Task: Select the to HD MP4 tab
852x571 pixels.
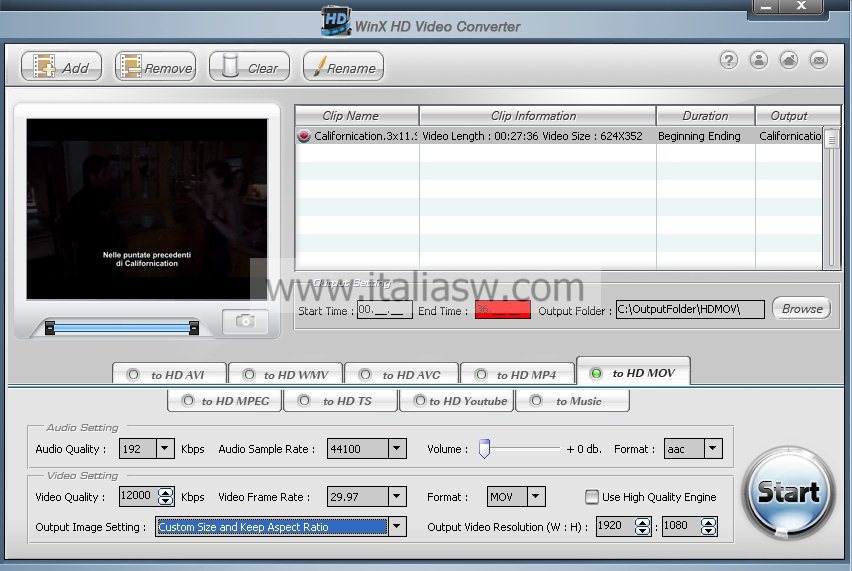Action: (517, 374)
